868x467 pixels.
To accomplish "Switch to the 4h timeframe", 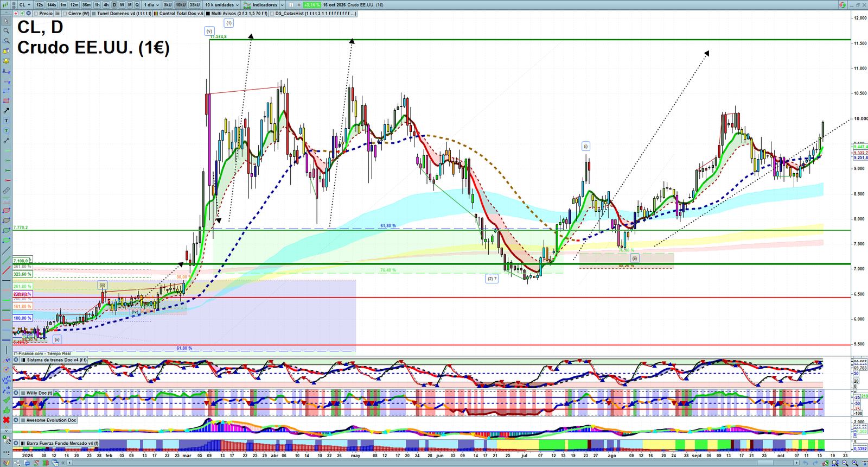I will pos(106,5).
